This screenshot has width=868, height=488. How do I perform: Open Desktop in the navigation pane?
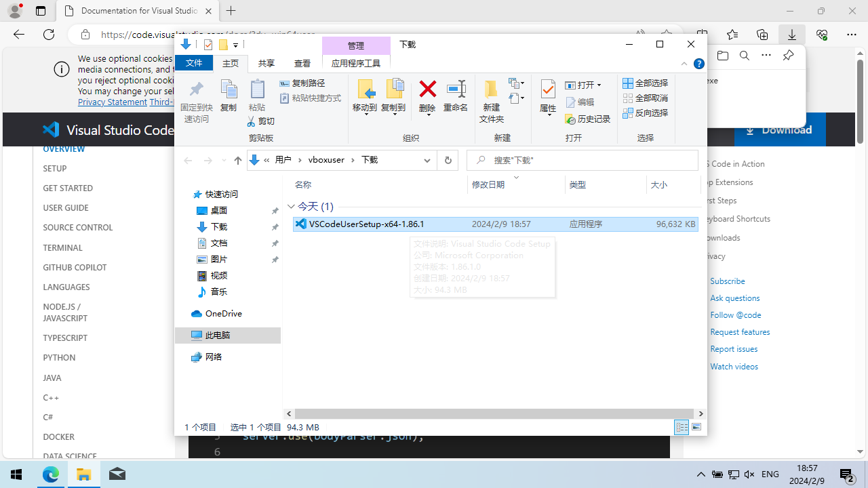coord(218,210)
